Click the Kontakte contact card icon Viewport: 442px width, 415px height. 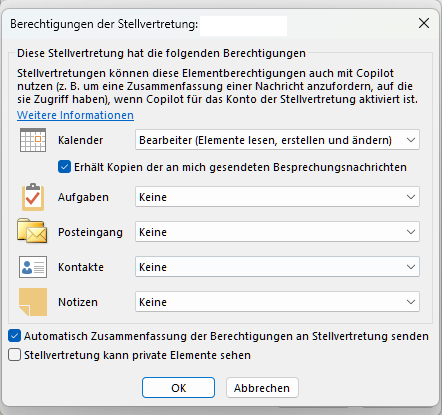tap(33, 267)
